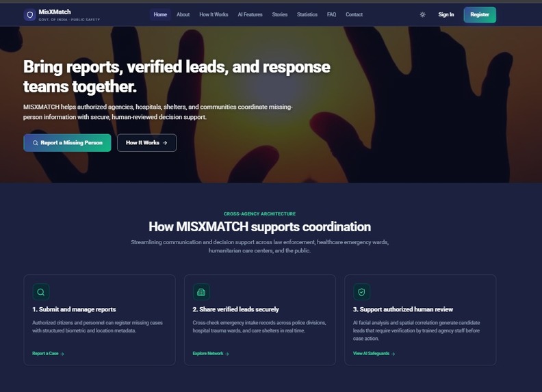Click the "2. Share verified leads securely" title

[235, 309]
